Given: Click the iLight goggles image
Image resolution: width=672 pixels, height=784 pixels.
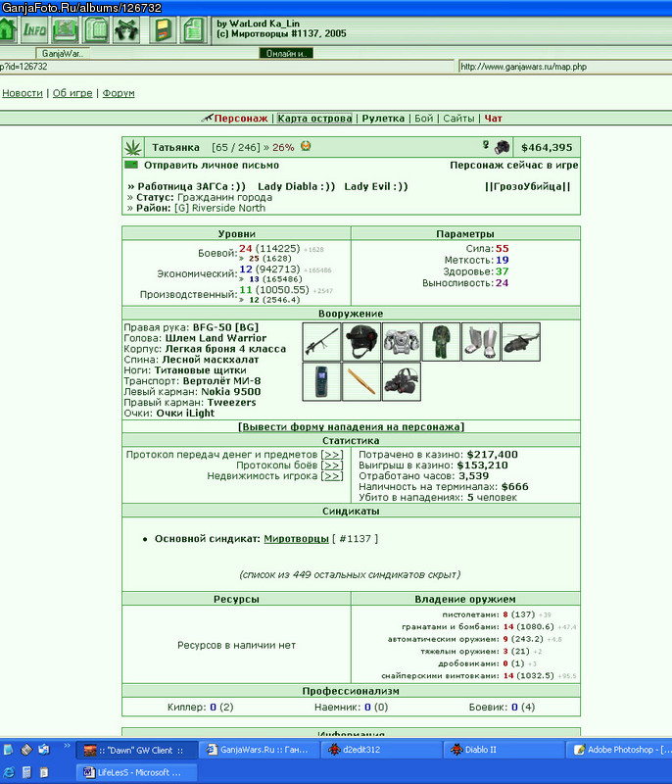Looking at the screenshot, I should click(x=402, y=382).
